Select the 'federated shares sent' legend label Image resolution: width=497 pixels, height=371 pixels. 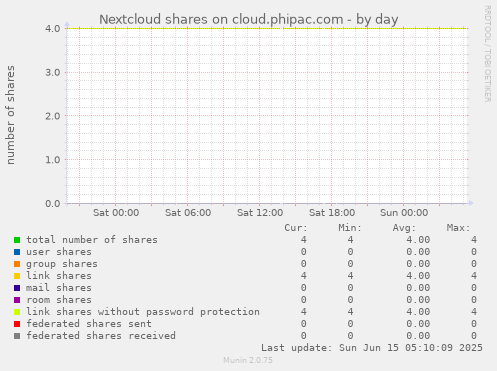(x=89, y=324)
